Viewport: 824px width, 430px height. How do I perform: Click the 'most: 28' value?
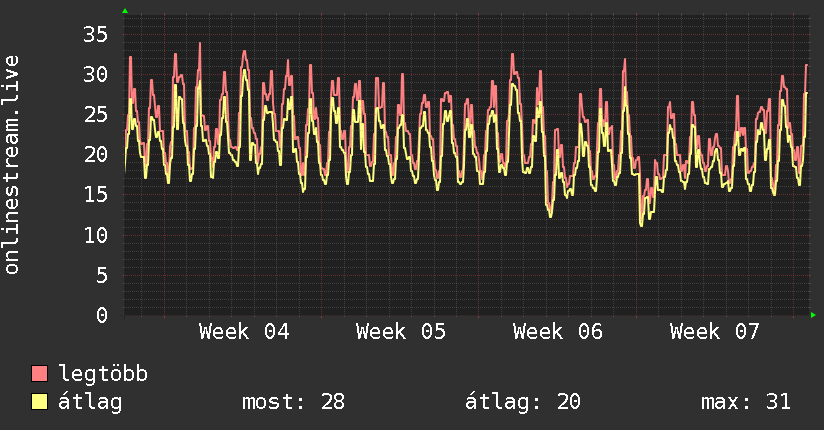tap(293, 402)
